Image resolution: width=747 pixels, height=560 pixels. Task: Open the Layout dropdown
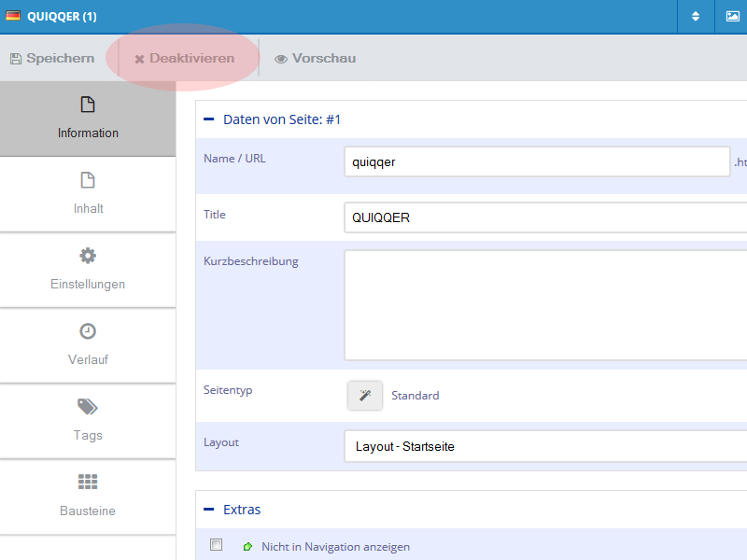click(545, 446)
